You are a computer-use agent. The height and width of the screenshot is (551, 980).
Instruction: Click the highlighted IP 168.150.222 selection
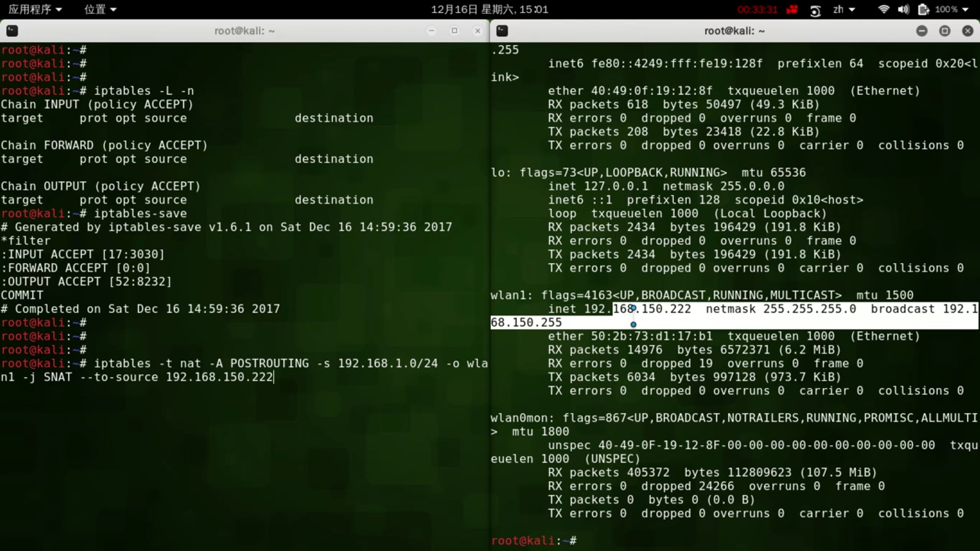coord(652,309)
